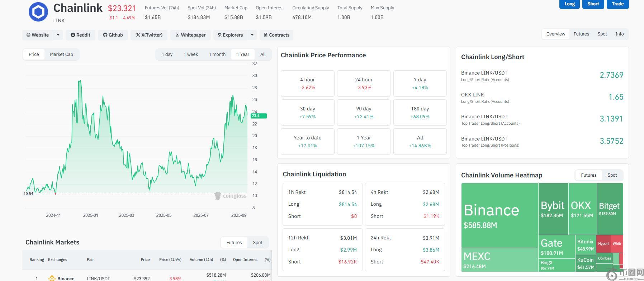The width and height of the screenshot is (644, 281).
Task: Click the Binance block in volume heatmap
Action: pos(499,215)
